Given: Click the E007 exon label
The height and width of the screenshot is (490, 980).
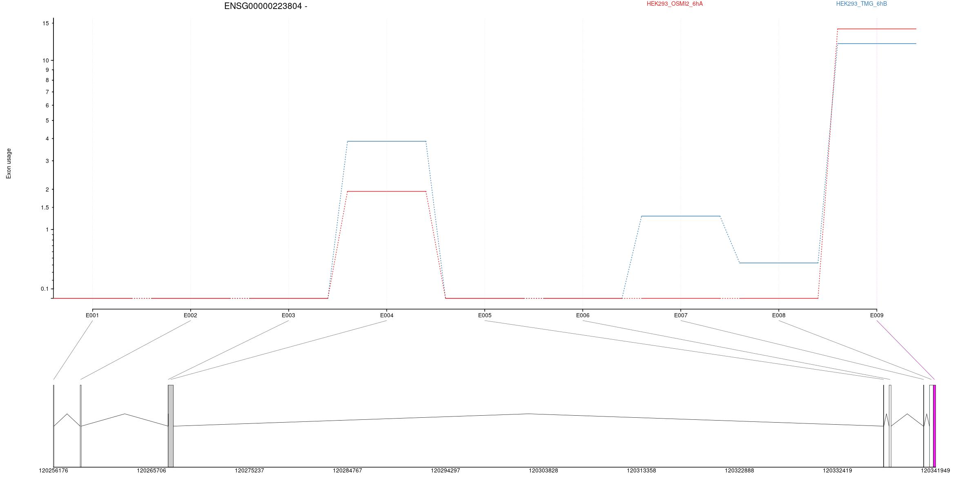Looking at the screenshot, I should pos(681,315).
